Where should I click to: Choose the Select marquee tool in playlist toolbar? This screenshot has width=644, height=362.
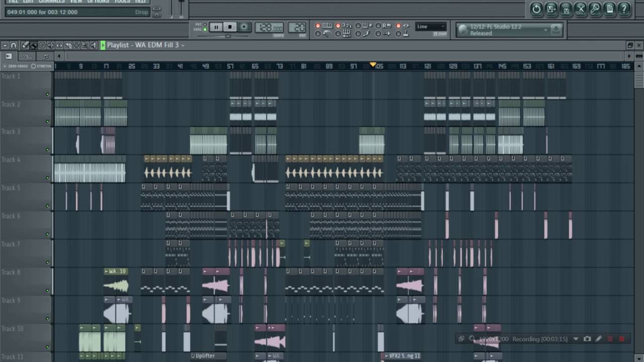76,45
